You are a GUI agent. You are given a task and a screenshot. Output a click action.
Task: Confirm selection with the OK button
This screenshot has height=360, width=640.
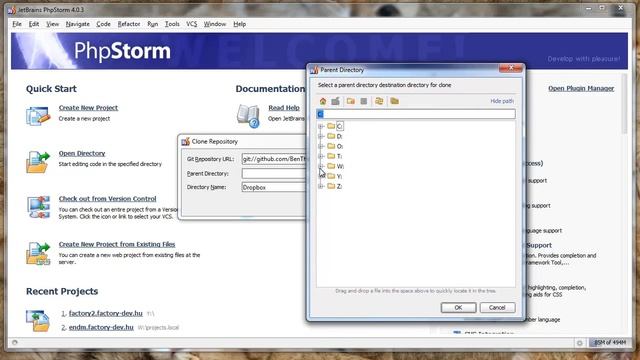(458, 308)
